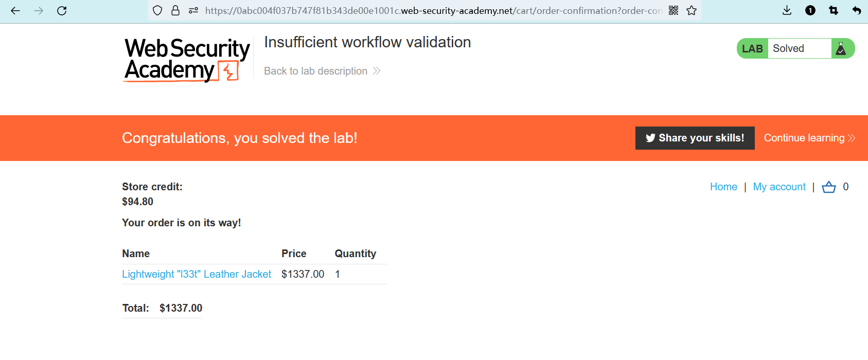This screenshot has height=360, width=868.
Task: Open the shield tracking protection icon
Action: click(157, 11)
